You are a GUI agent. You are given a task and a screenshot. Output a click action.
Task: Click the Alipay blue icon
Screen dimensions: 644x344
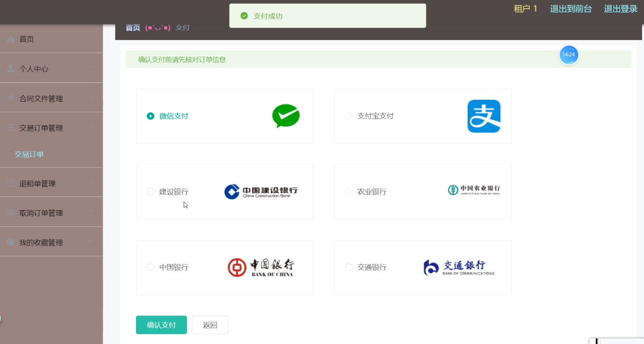coord(484,116)
